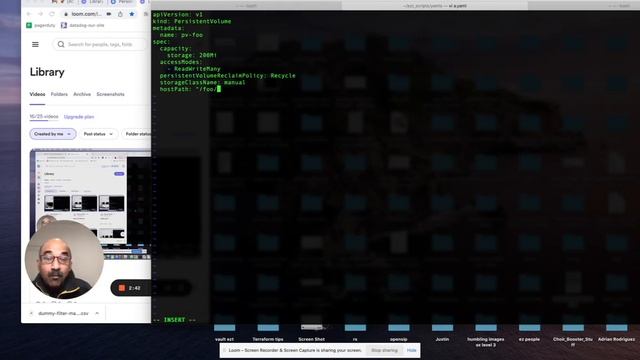The width and height of the screenshot is (640, 360).
Task: Switch to the Archive tab
Action: pyautogui.click(x=82, y=94)
